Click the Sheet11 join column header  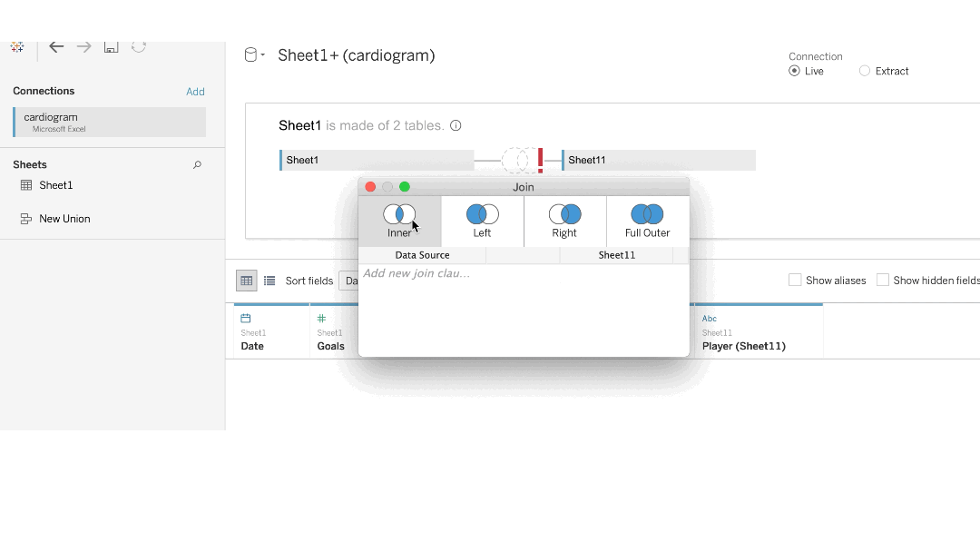coord(616,255)
